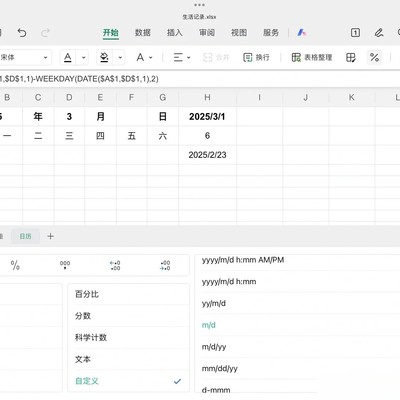Select weekday cell 二
Image resolution: width=400 pixels, height=400 pixels.
click(x=38, y=136)
